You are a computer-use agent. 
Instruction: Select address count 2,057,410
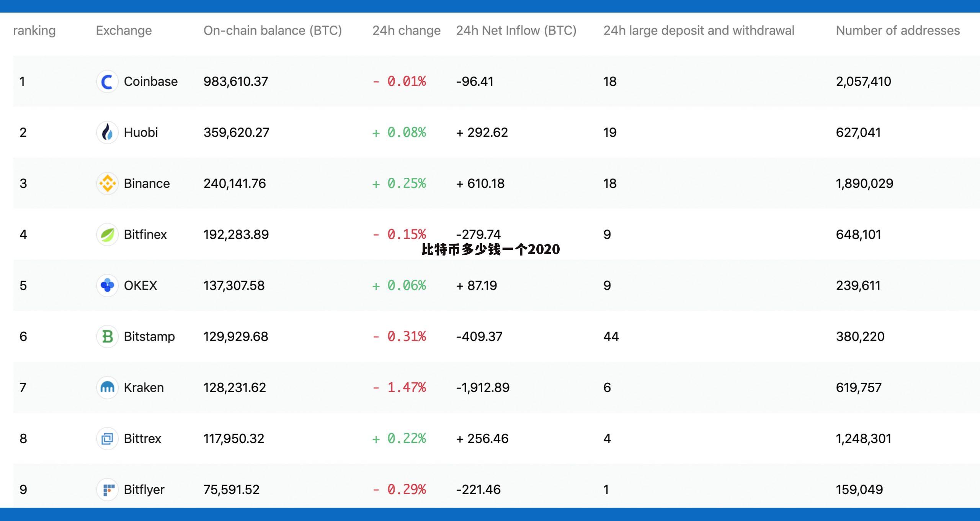click(x=864, y=82)
